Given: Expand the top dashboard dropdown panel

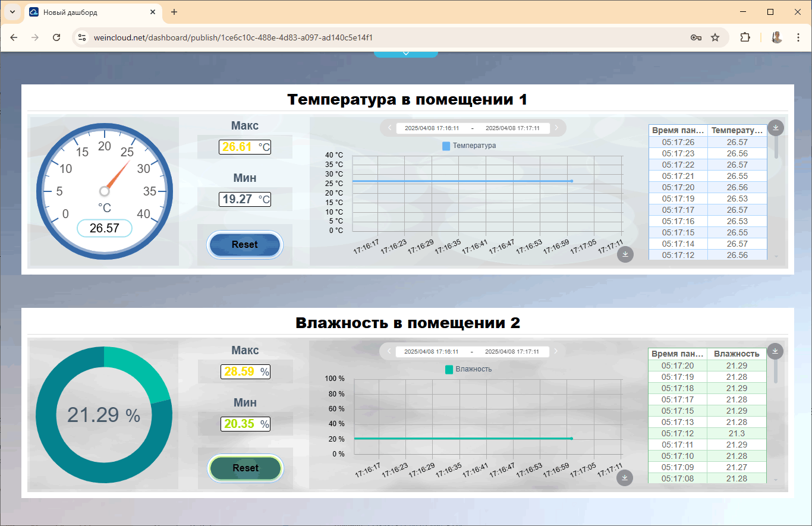Looking at the screenshot, I should [x=406, y=53].
